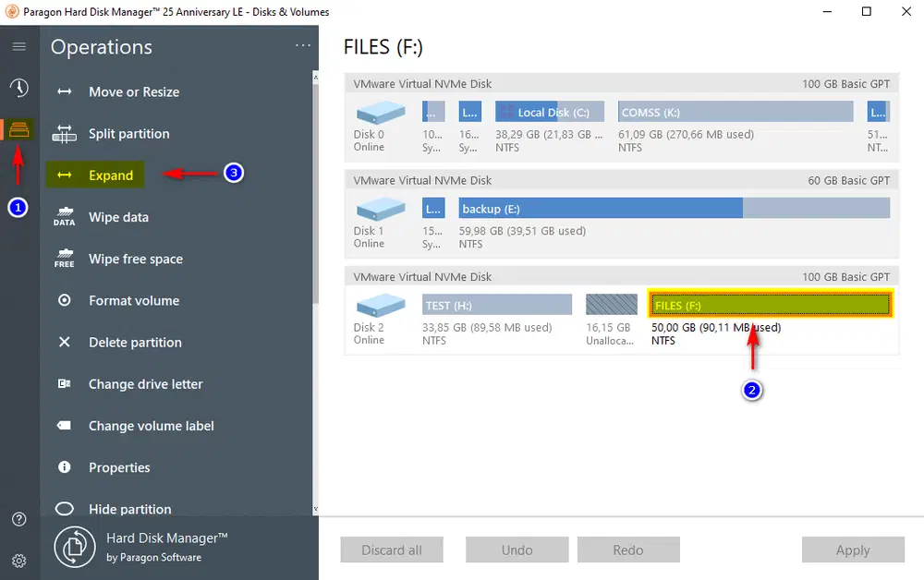Click the Apply button
This screenshot has width=924, height=580.
coord(853,550)
